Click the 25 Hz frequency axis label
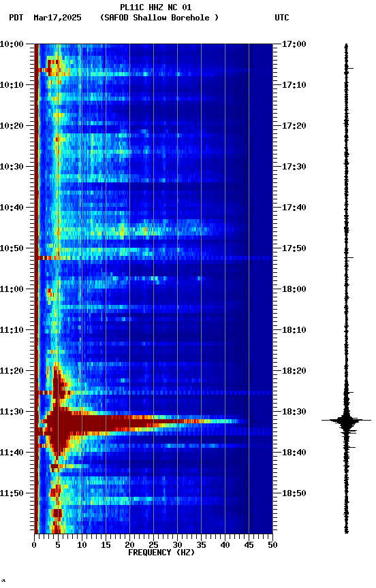 tap(153, 545)
